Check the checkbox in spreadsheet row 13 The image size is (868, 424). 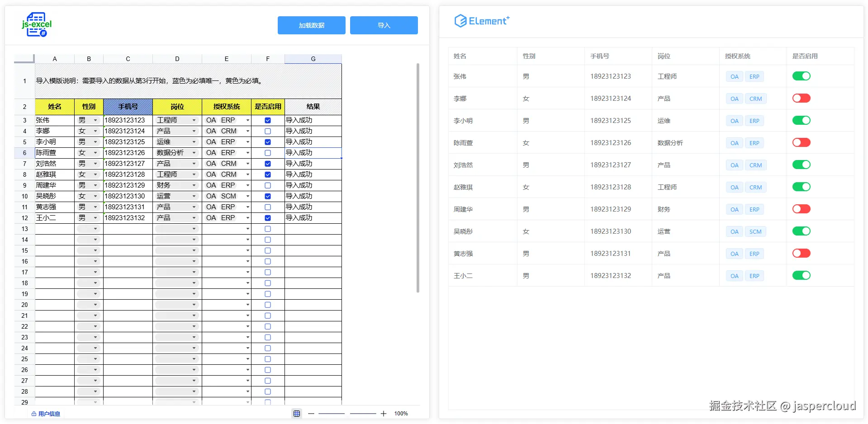tap(268, 229)
